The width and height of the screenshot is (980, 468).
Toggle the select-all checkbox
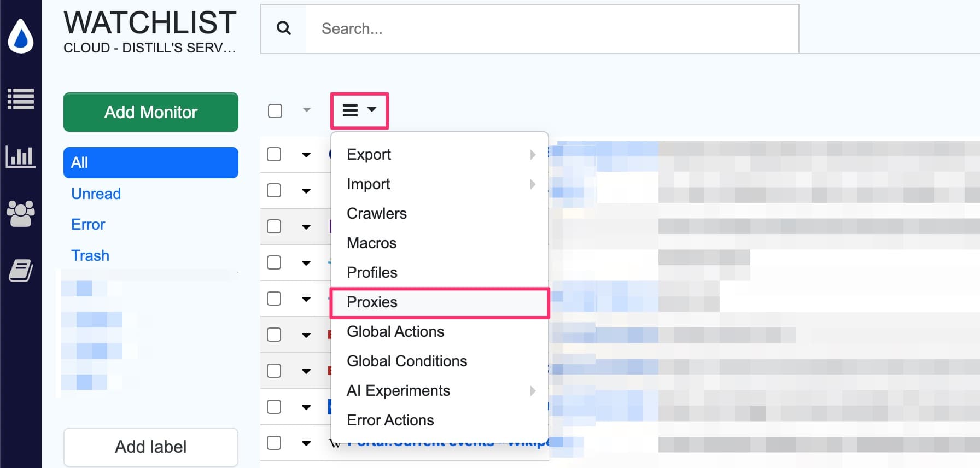click(x=274, y=110)
